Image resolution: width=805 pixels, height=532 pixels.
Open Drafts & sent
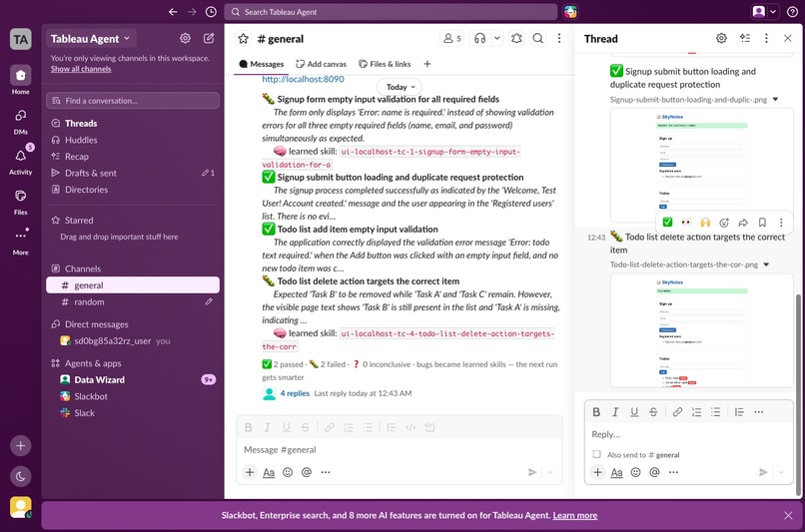(x=133, y=173)
